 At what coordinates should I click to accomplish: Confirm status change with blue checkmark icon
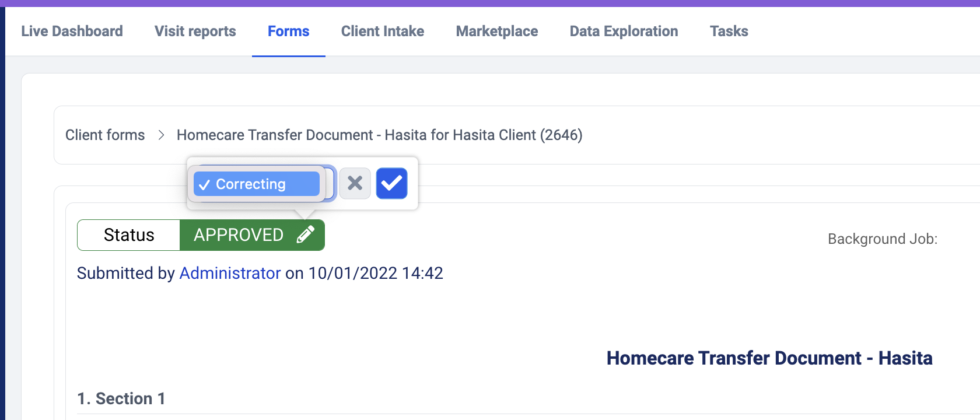tap(391, 184)
